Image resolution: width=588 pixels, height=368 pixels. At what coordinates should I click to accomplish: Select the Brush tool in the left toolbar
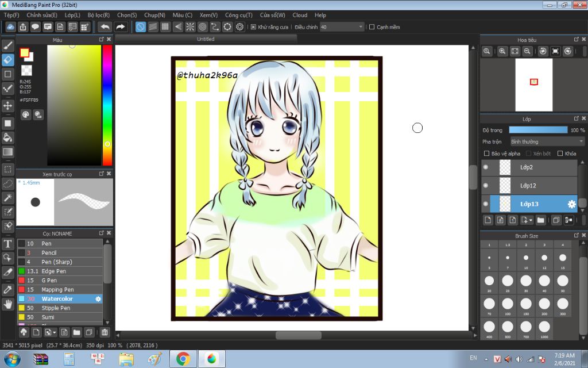8,45
